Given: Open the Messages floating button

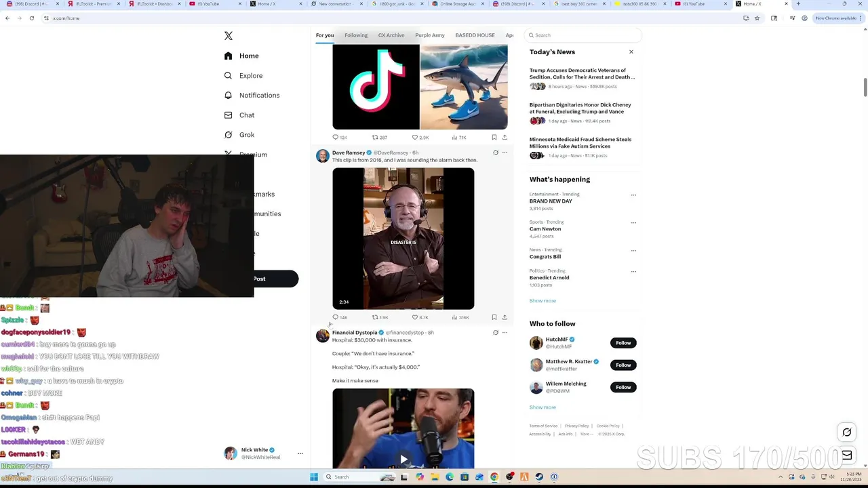Looking at the screenshot, I should coord(847,455).
